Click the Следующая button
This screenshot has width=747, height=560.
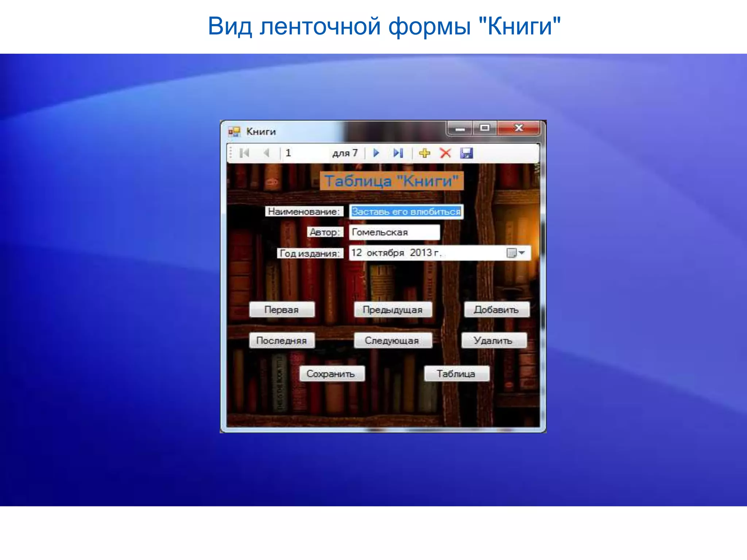point(393,341)
